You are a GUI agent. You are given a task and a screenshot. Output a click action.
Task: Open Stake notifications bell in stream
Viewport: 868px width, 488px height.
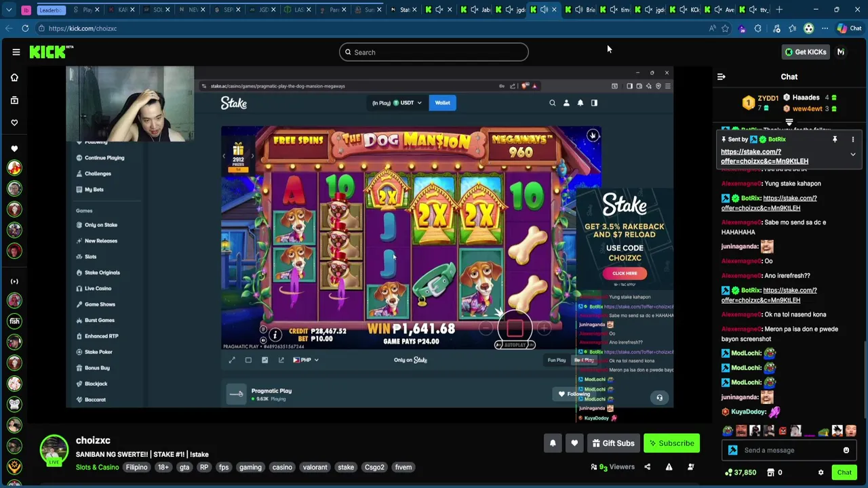click(x=580, y=103)
